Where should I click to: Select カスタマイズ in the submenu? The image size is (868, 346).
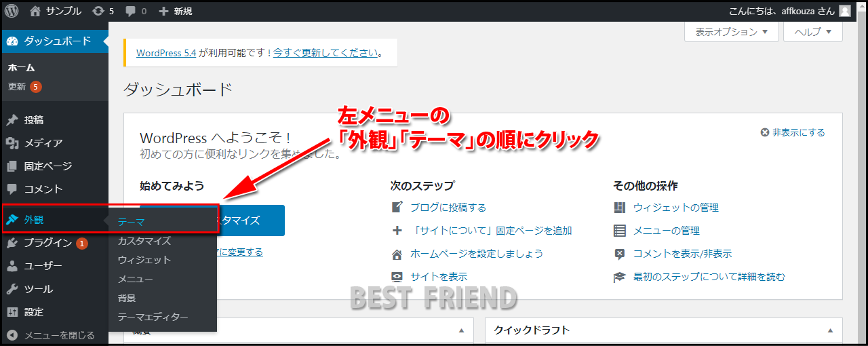pos(144,241)
